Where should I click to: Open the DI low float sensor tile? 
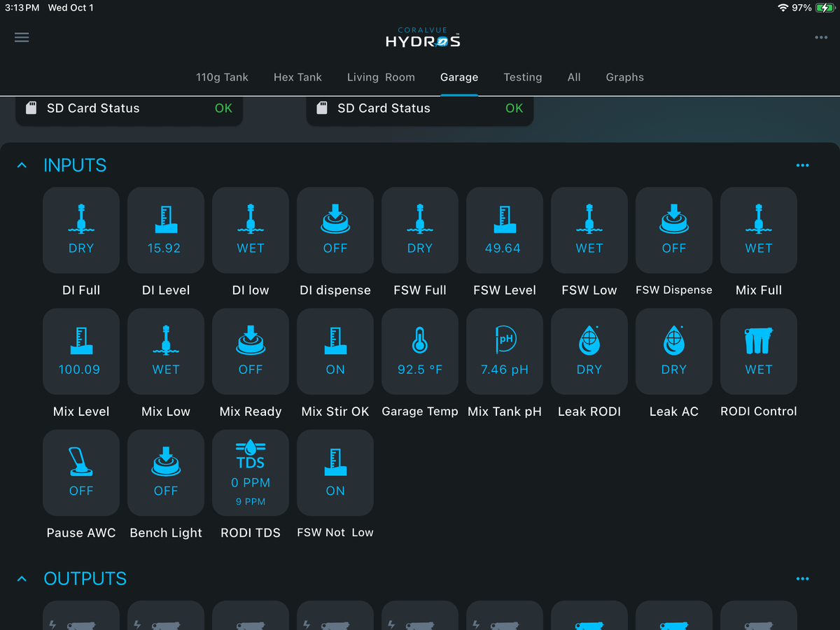pyautogui.click(x=251, y=230)
